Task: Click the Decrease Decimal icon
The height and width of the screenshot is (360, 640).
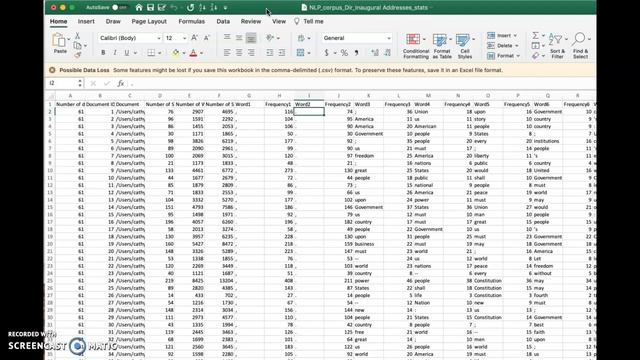Action: [387, 53]
